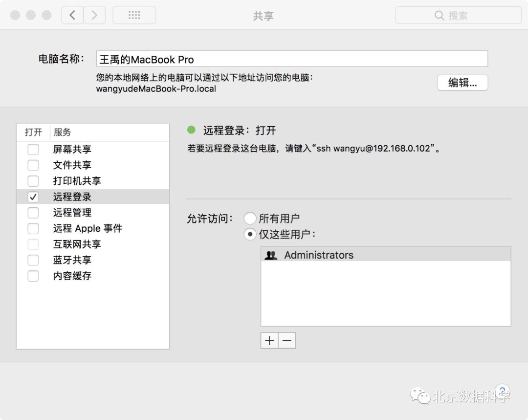Enable 文件共享 checkbox
Viewport: 528px width, 420px height.
[33, 165]
